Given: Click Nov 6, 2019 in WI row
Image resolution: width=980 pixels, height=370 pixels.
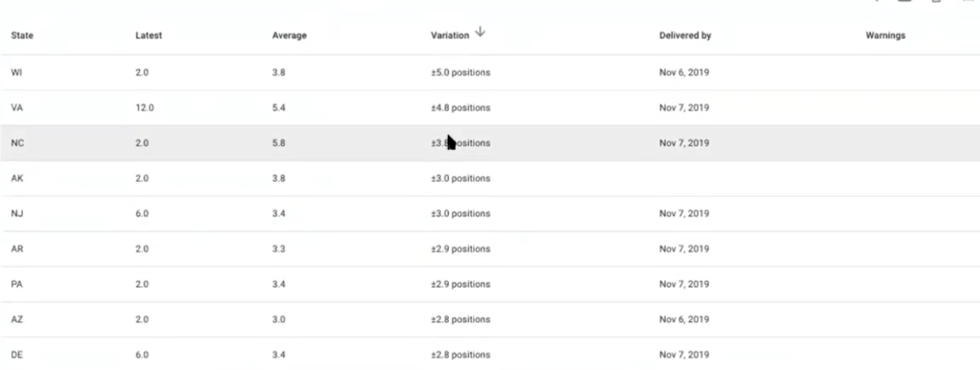Looking at the screenshot, I should tap(684, 73).
